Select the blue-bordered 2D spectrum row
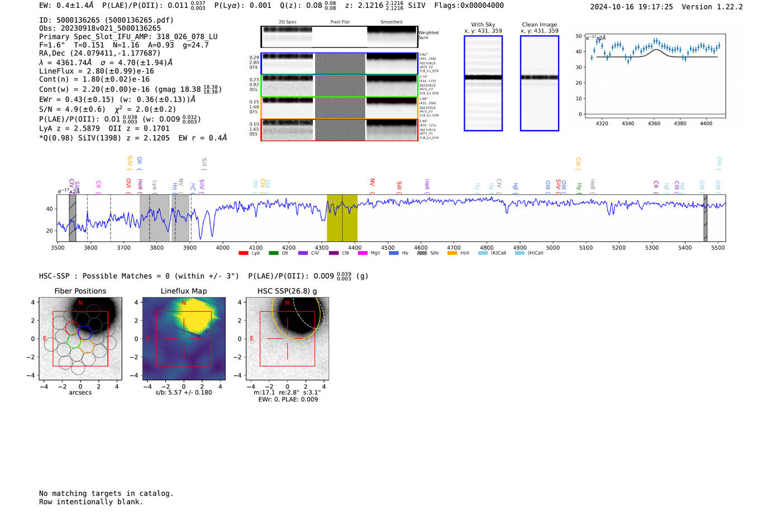The image size is (782, 532). tap(339, 64)
